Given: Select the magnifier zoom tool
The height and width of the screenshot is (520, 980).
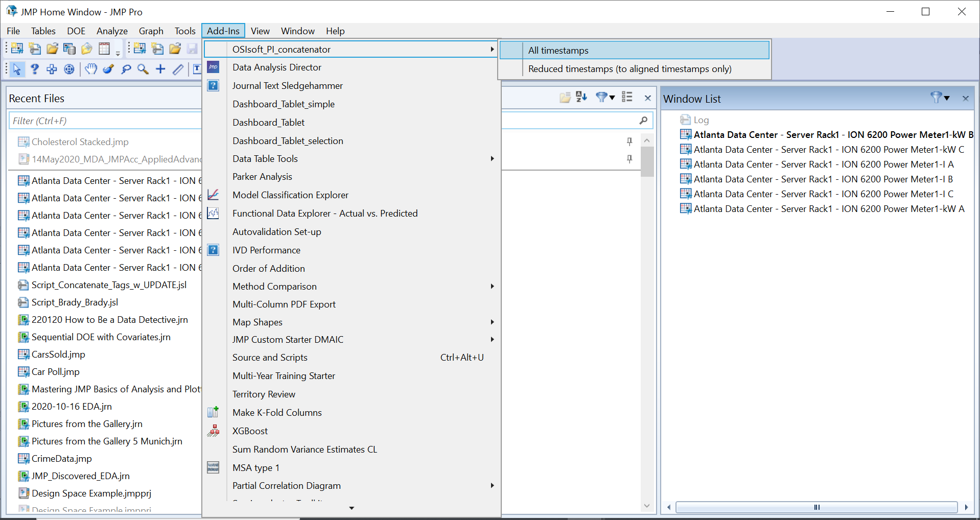Looking at the screenshot, I should click(143, 69).
